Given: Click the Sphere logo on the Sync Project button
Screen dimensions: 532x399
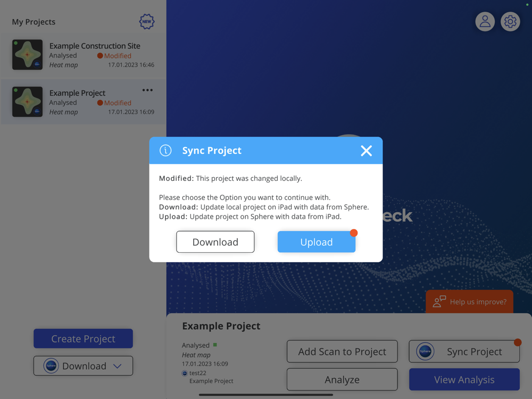Looking at the screenshot, I should [425, 352].
